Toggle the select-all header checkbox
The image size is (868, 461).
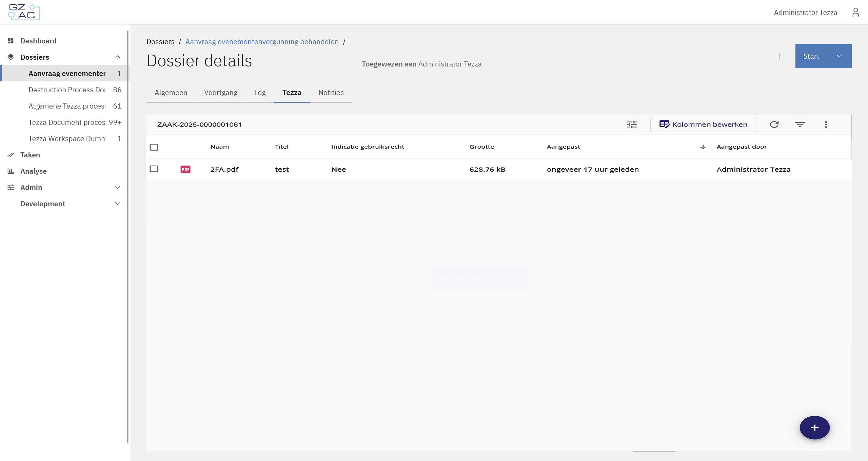pos(154,147)
